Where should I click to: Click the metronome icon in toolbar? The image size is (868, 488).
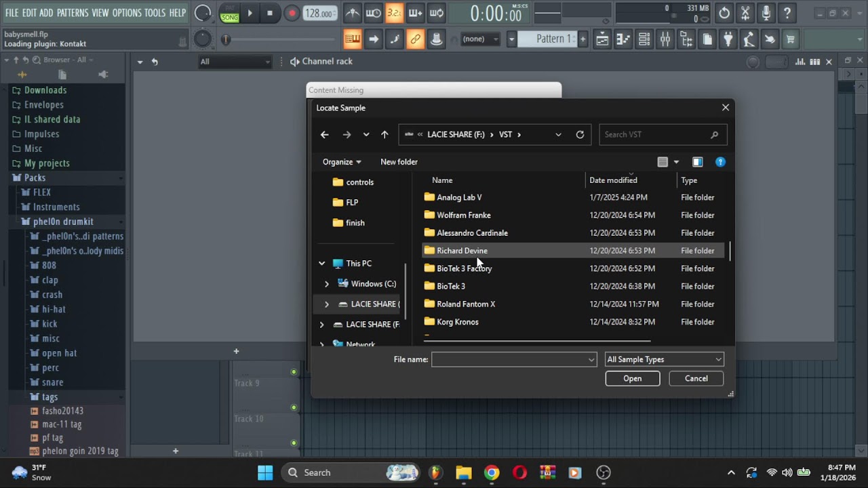pos(353,13)
